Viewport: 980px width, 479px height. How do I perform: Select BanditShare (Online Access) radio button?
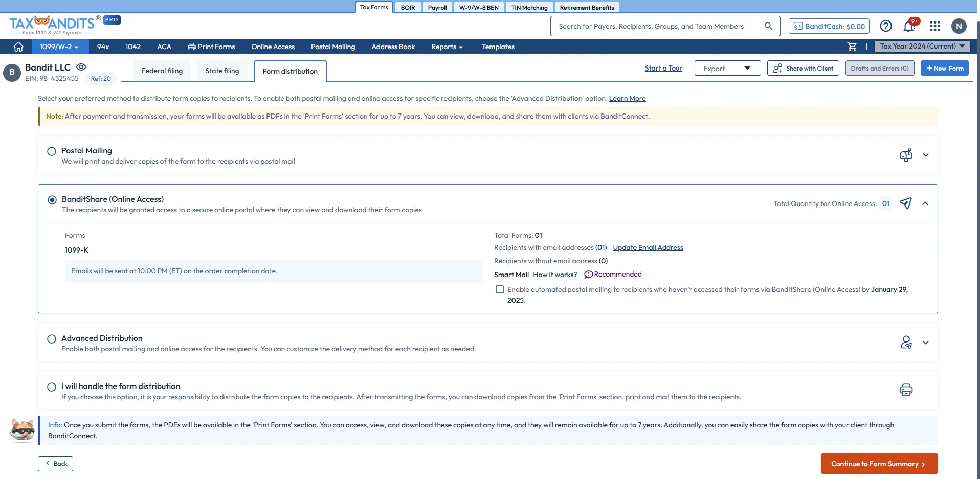52,200
